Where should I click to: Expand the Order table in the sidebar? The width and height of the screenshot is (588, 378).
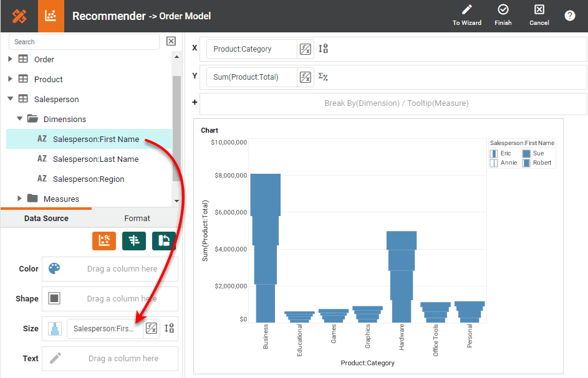9,59
